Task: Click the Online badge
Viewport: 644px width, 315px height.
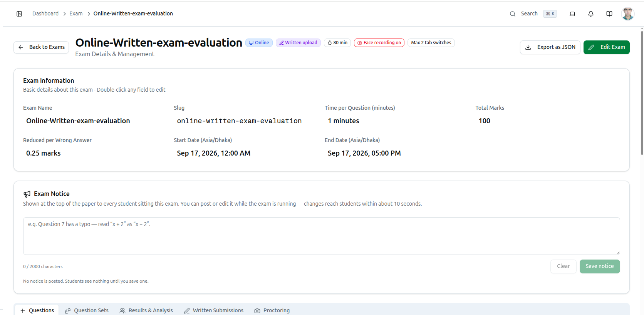Action: coord(259,43)
